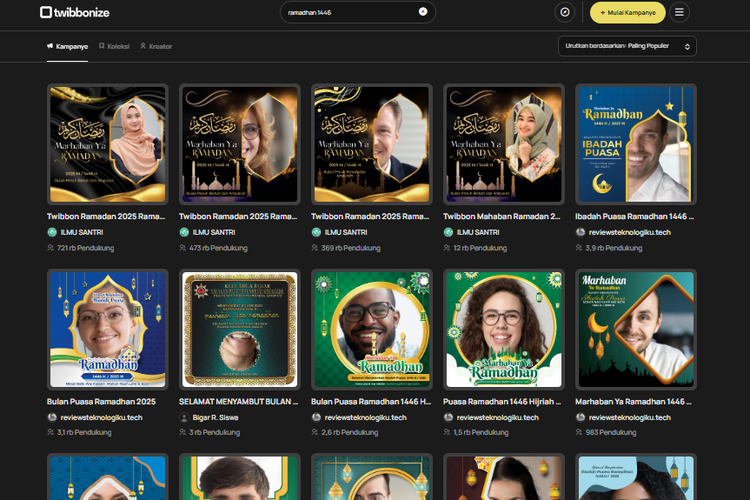The height and width of the screenshot is (500, 750).
Task: Visit creator Bigar R. Siswa
Action: click(x=215, y=417)
